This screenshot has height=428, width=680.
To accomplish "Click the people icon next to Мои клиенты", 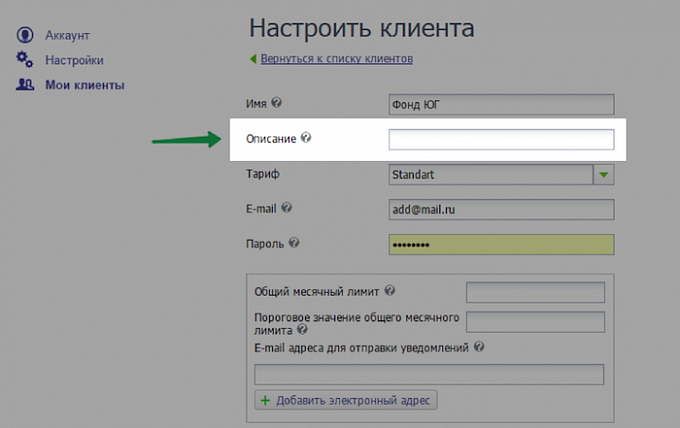I will (x=25, y=85).
